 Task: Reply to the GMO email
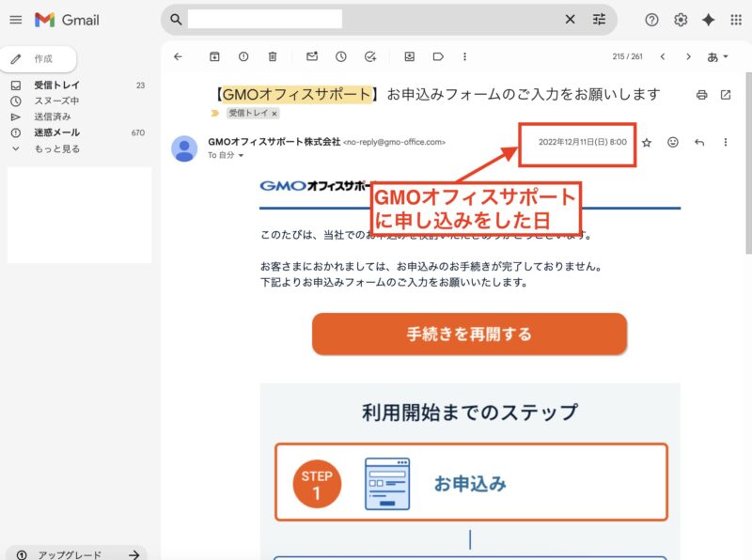[x=699, y=142]
